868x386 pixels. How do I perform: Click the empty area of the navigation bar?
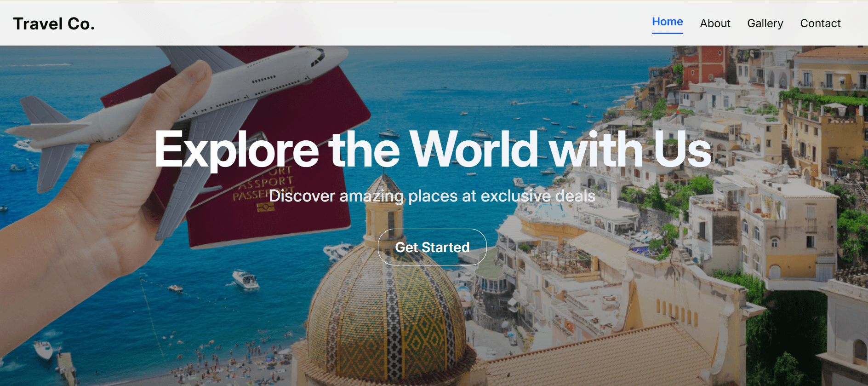[368, 23]
